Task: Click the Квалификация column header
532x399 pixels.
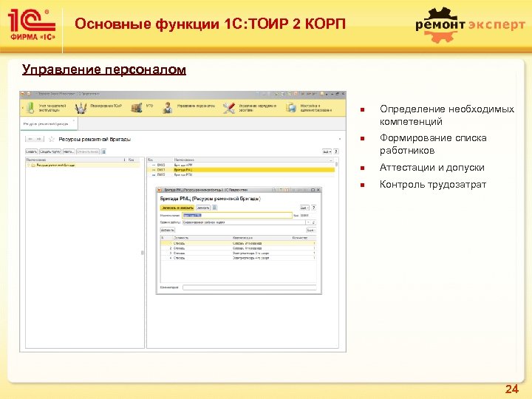Action: [x=242, y=238]
